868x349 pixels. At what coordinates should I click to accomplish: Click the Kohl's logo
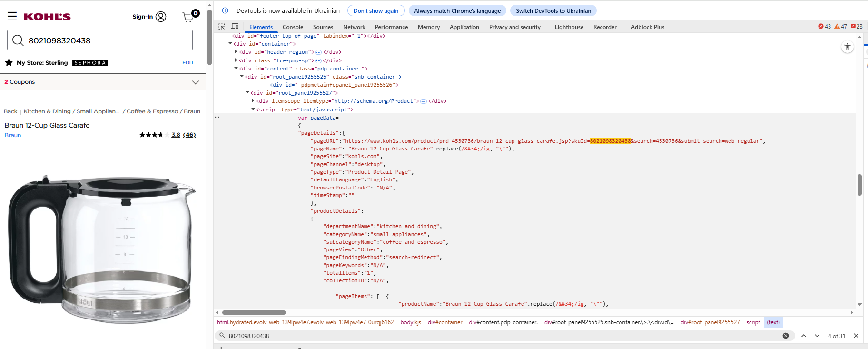click(47, 17)
